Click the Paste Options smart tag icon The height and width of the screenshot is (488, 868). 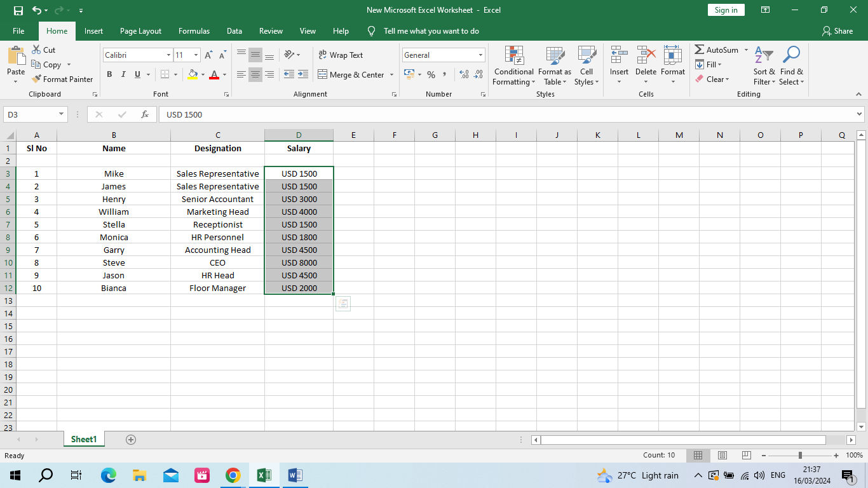tap(343, 304)
